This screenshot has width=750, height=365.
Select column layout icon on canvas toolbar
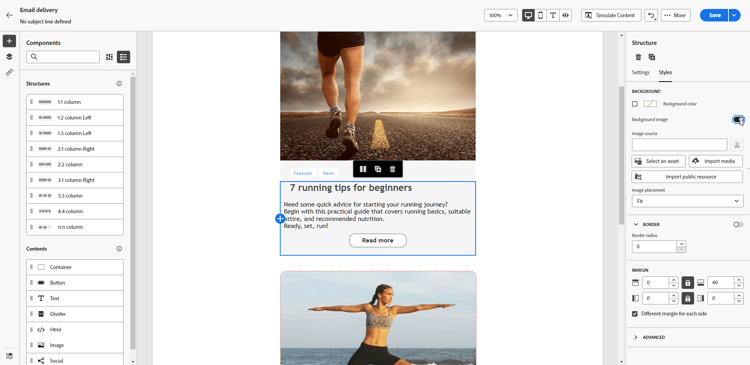coord(363,169)
